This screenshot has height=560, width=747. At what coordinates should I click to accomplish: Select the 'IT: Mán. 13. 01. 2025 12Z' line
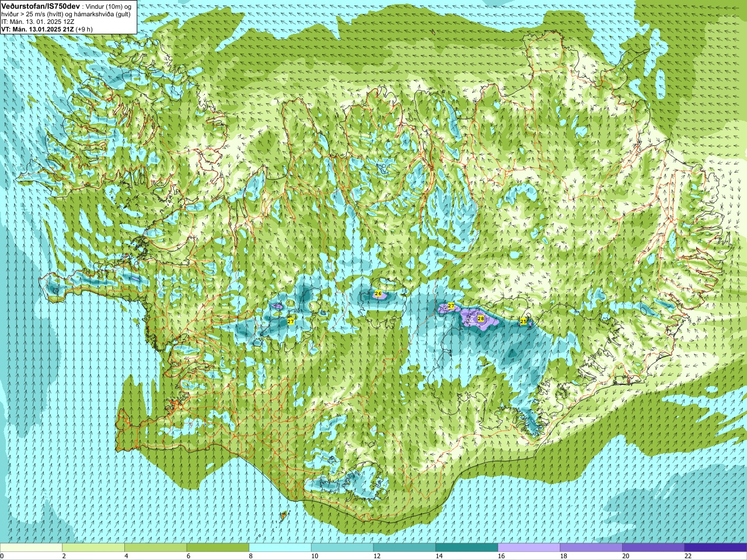[x=37, y=21]
